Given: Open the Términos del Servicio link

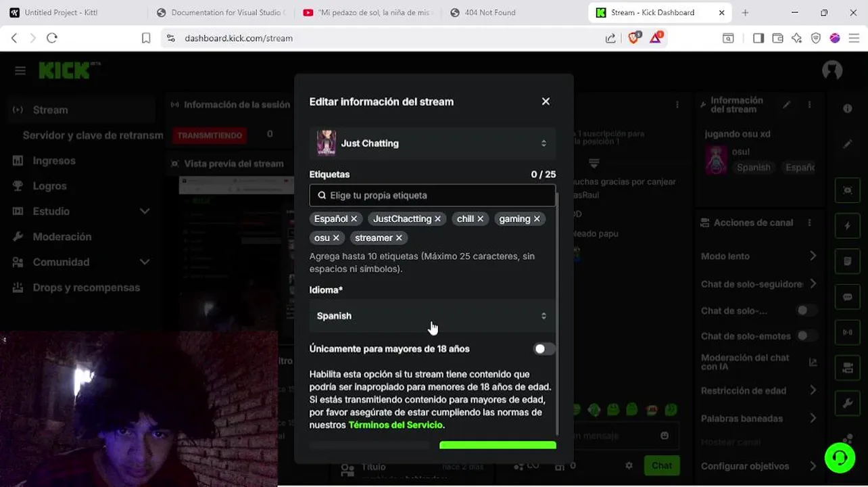Looking at the screenshot, I should point(395,425).
